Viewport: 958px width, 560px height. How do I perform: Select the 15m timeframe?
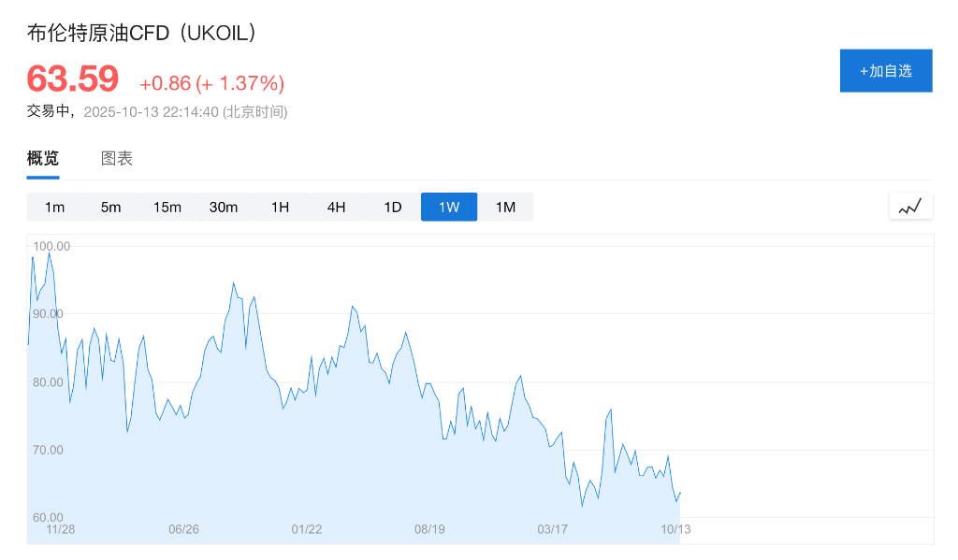click(167, 207)
